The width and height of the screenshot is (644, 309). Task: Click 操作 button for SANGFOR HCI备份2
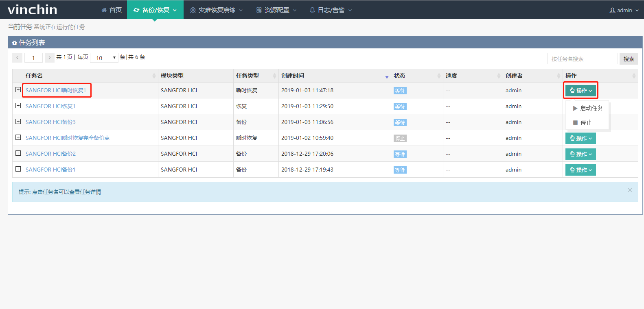click(x=580, y=154)
